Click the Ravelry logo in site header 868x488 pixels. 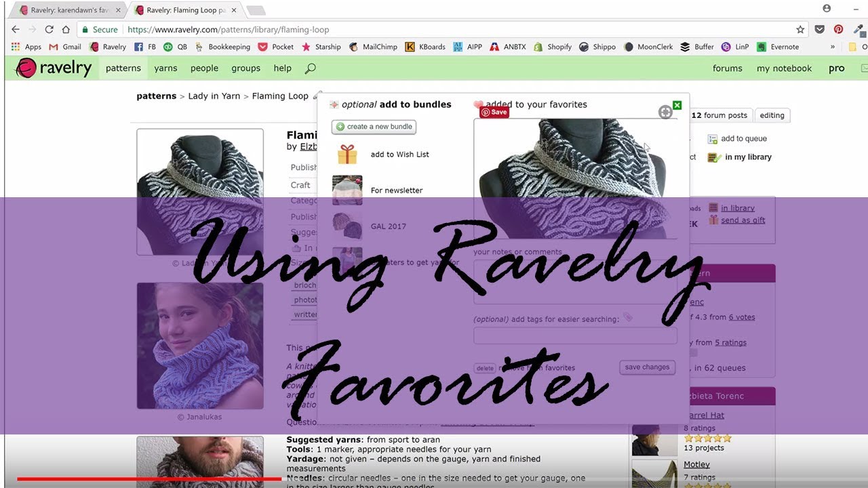tap(53, 68)
